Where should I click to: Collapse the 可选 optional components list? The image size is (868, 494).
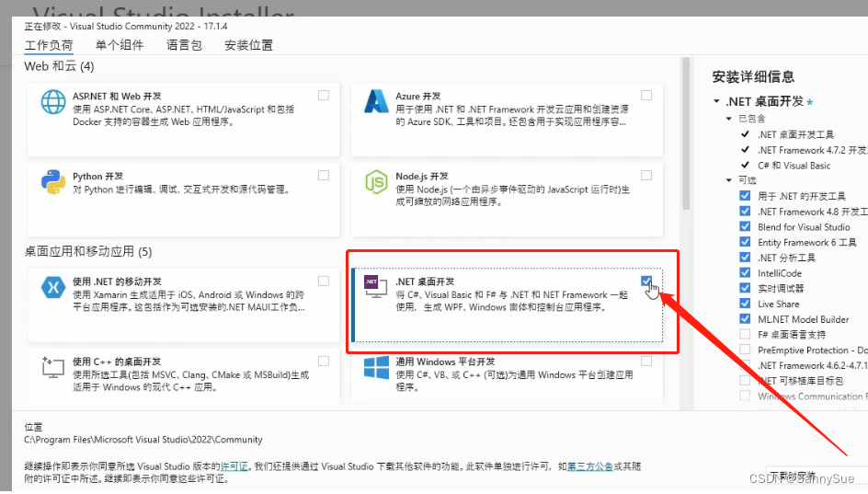[729, 180]
